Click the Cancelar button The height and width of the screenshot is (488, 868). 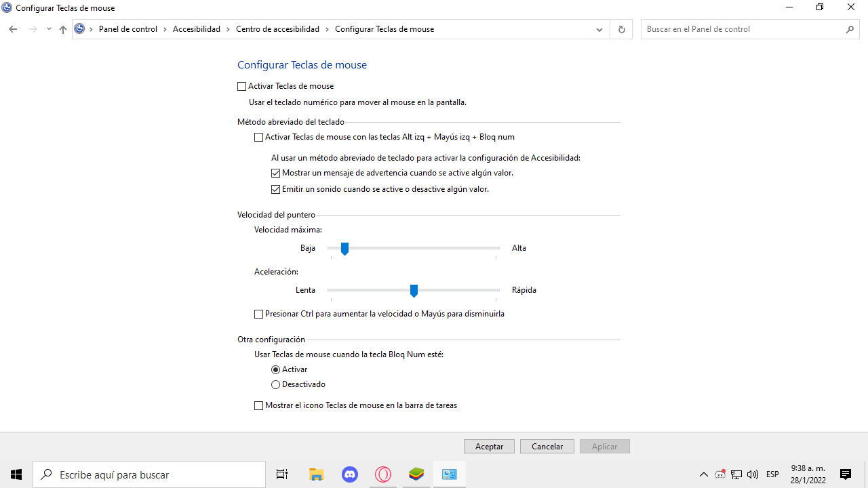[x=547, y=447]
